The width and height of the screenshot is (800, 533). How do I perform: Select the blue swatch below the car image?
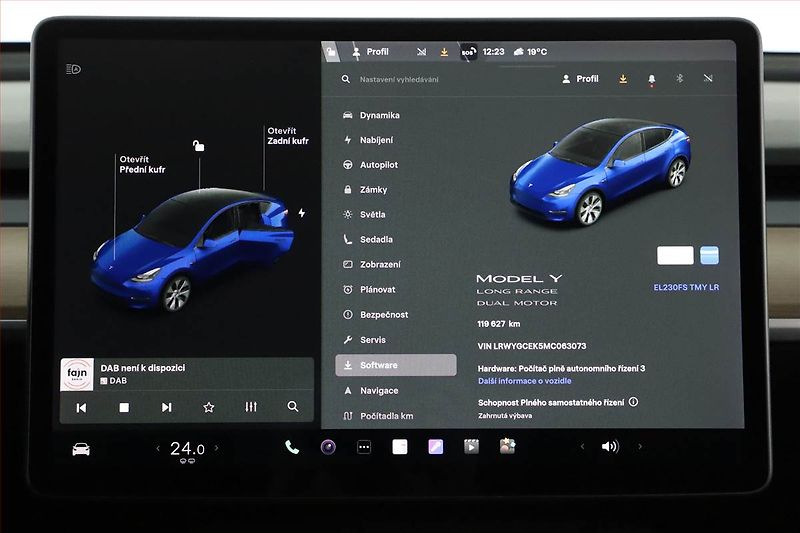709,256
